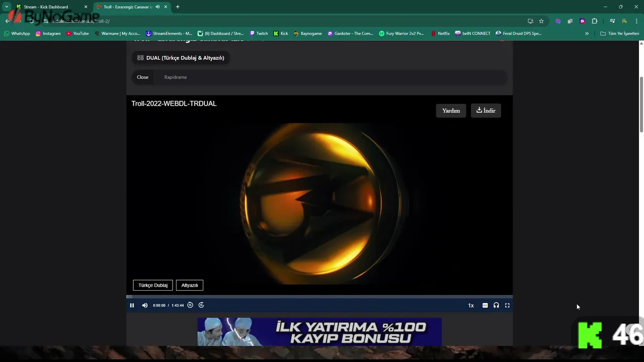Install or cast page icon in address bar

530,21
